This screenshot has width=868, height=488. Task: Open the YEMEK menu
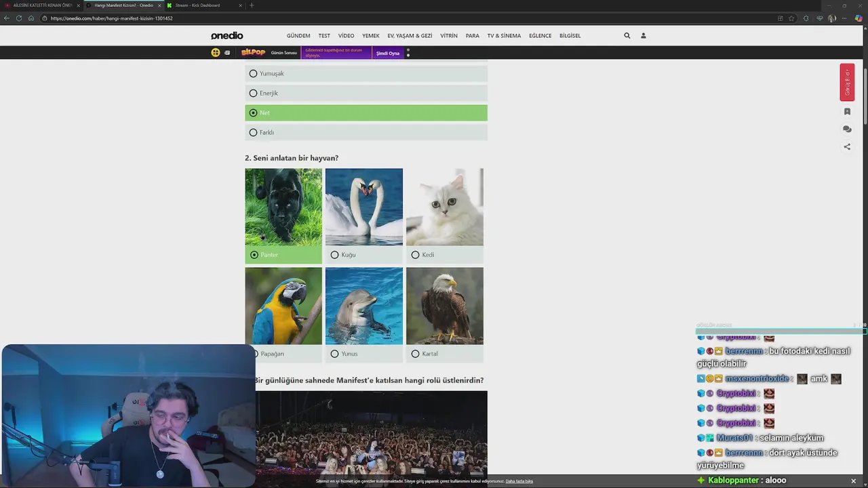(x=371, y=36)
